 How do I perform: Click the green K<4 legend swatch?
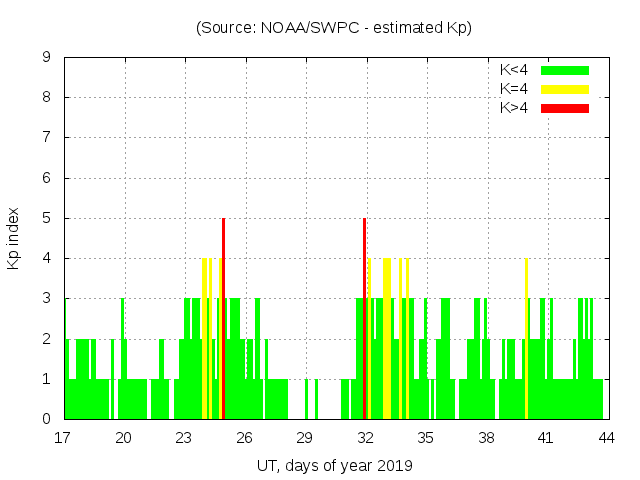coord(565,70)
